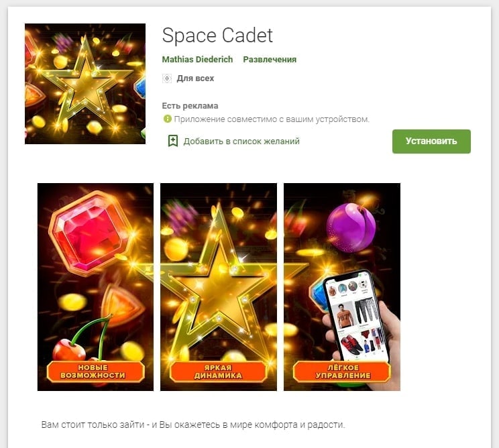The width and height of the screenshot is (499, 448).
Task: Click the Space Cadet title text
Action: tap(217, 36)
